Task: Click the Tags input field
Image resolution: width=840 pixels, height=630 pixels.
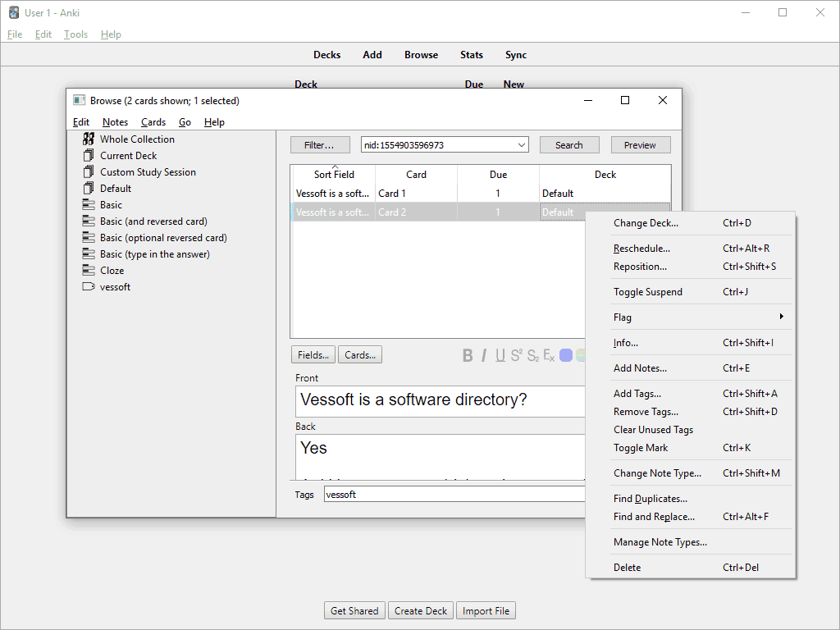Action: (x=454, y=494)
